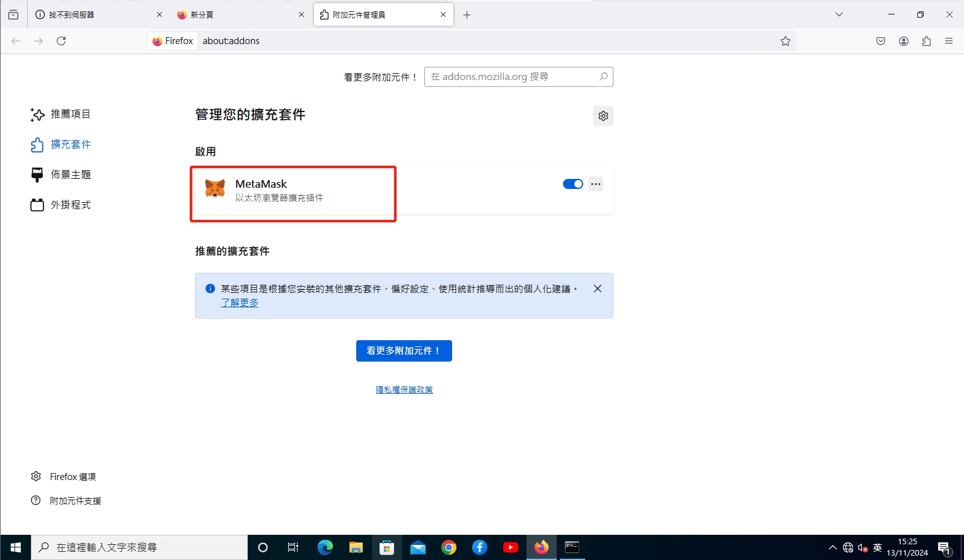
Task: Click the muted volume tray icon
Action: pyautogui.click(x=863, y=547)
